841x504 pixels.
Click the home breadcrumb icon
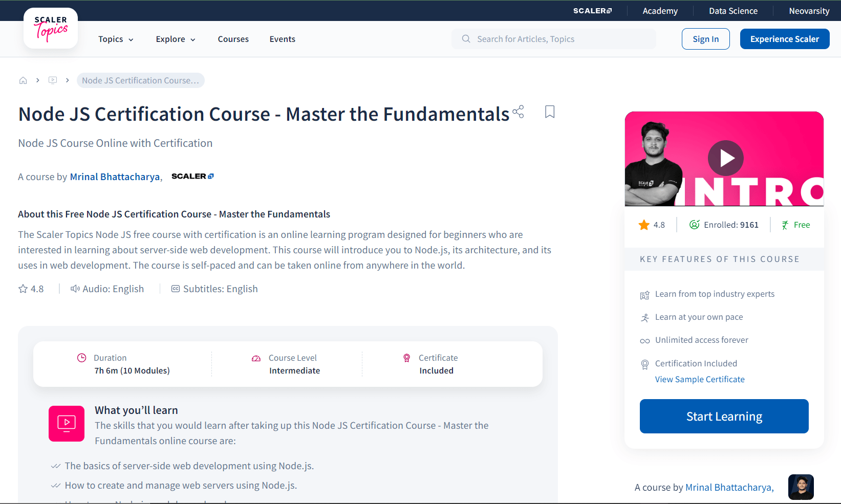click(23, 80)
